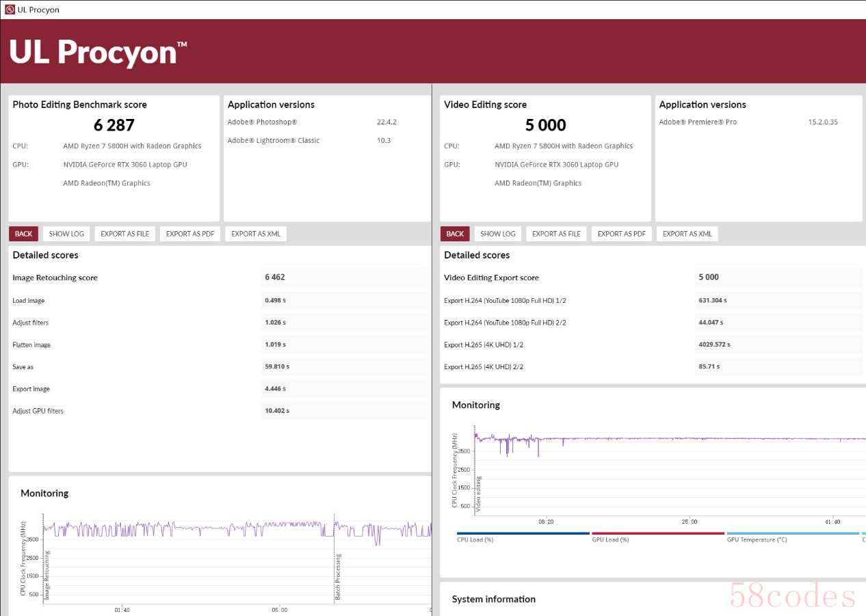The width and height of the screenshot is (866, 616).
Task: Click the UL Procyon banner logo
Action: [x=98, y=51]
